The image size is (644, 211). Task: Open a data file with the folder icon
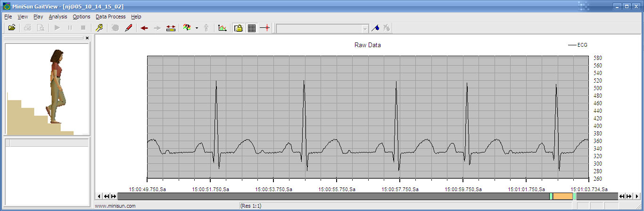(x=12, y=28)
